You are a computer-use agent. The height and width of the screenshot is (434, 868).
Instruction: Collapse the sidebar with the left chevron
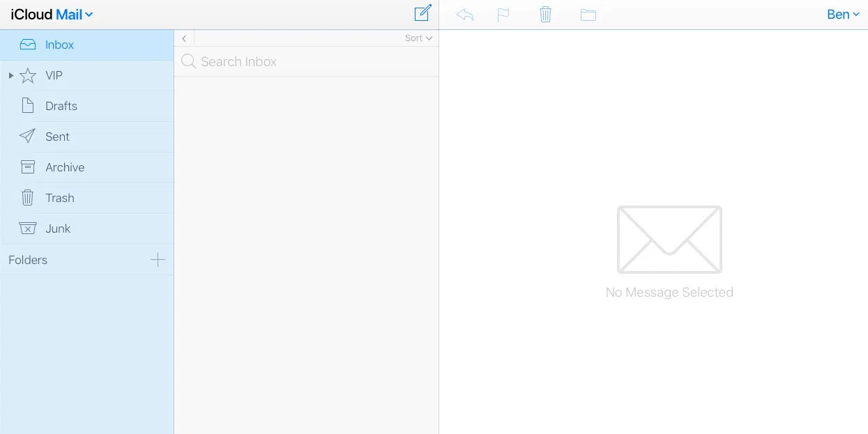click(184, 38)
